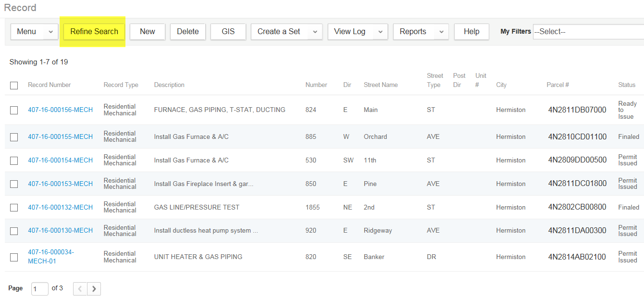Click the Refine Search button

[94, 32]
